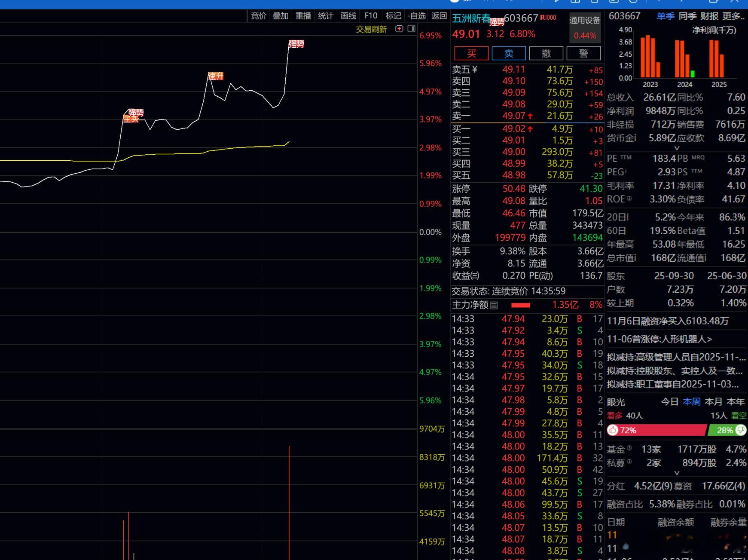Click the red 买 buy button
Image resolution: width=748 pixels, height=560 pixels.
click(x=471, y=53)
